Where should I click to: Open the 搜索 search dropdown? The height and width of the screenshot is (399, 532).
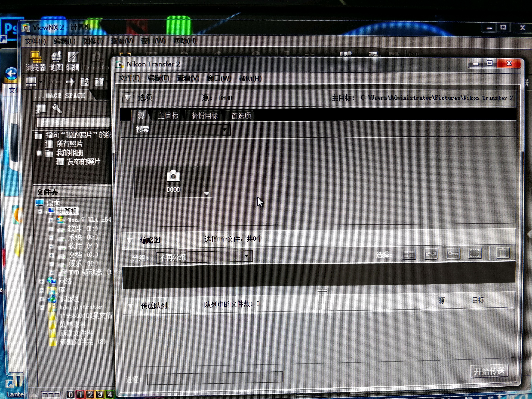click(182, 130)
